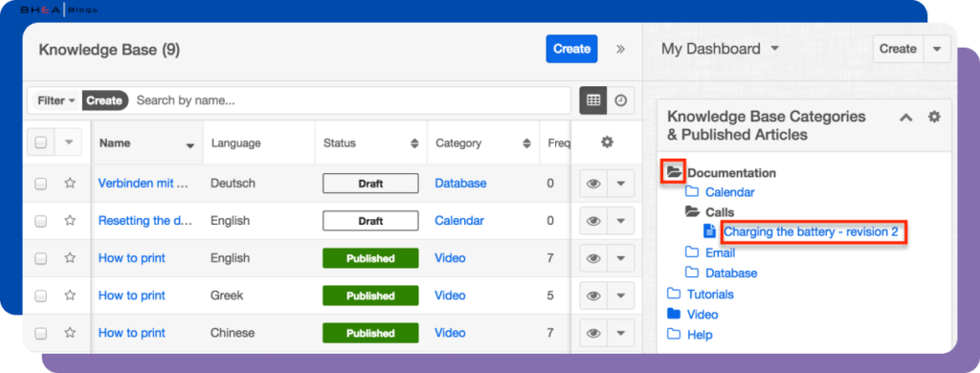
Task: Preview English How to print row
Action: click(593, 258)
